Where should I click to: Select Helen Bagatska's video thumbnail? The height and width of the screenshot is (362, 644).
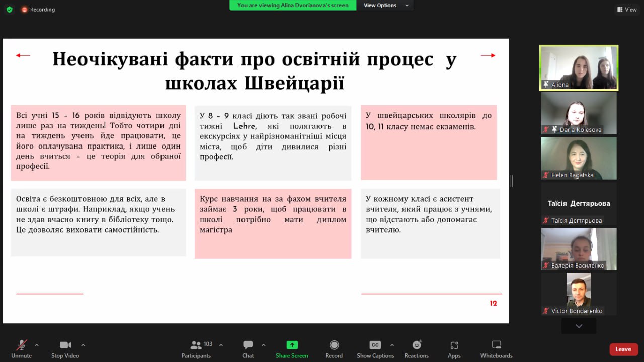pos(579,159)
